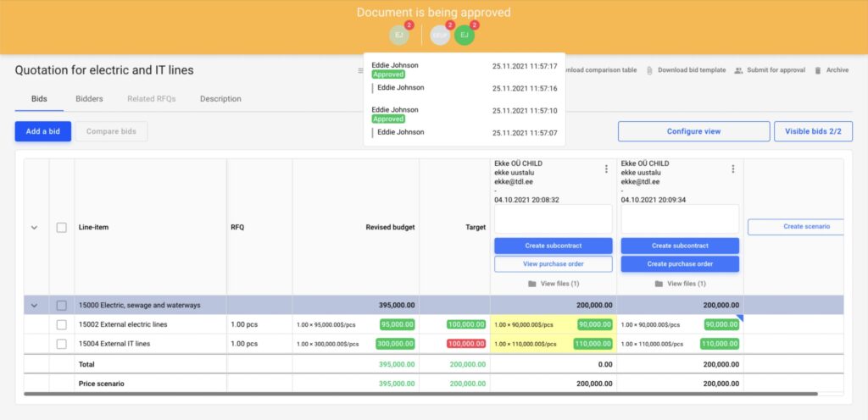
Task: Open three-dot menu of the 20:09:34 bid
Action: click(733, 169)
